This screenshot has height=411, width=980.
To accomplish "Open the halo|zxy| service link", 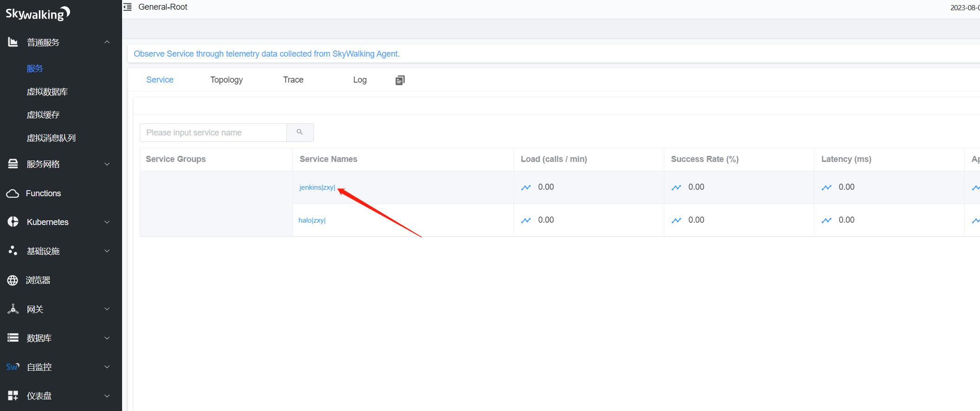I will pos(312,220).
